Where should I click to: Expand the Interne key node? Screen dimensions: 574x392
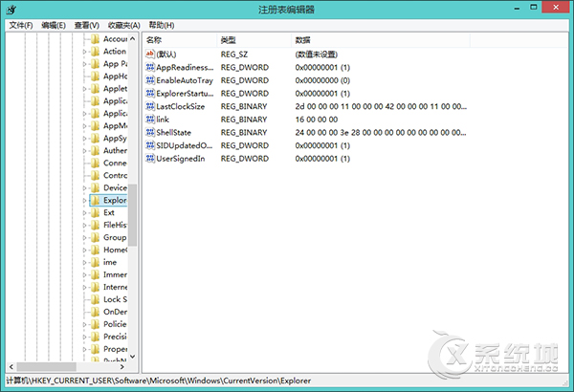[x=84, y=288]
